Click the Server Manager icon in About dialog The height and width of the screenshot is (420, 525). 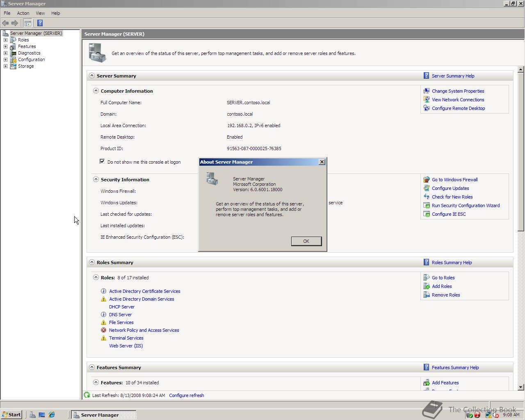[x=212, y=178]
